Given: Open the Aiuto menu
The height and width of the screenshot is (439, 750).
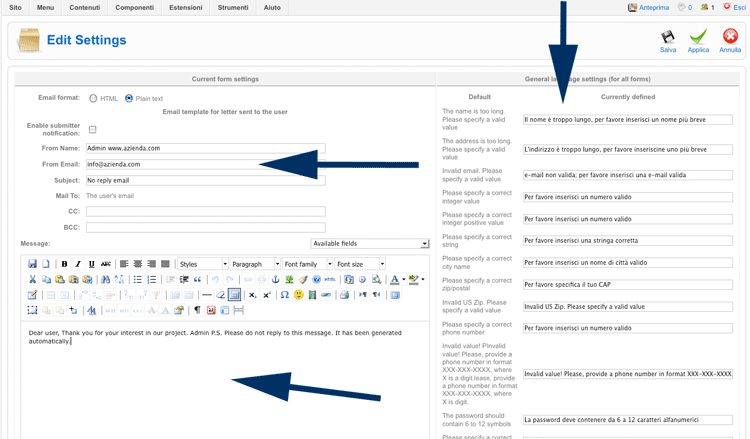Looking at the screenshot, I should tap(272, 8).
